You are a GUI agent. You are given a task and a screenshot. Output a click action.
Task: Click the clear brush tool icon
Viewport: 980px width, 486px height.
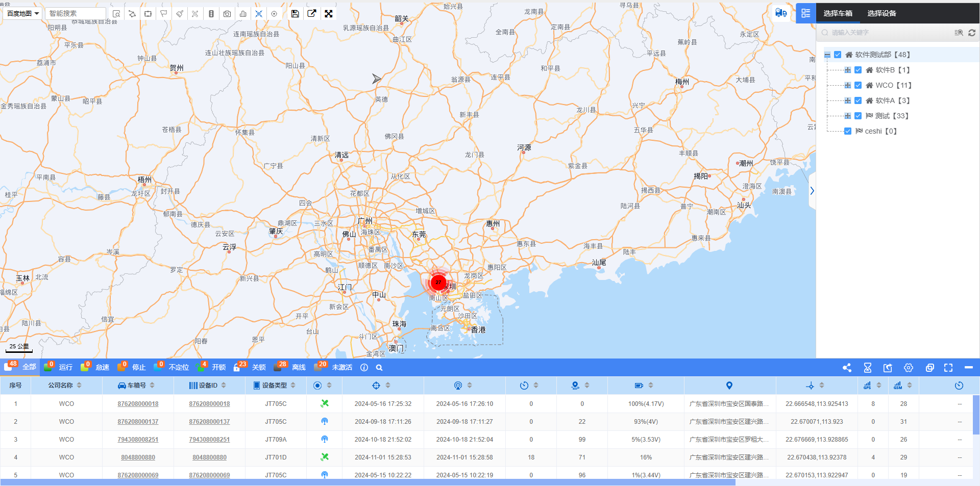pyautogui.click(x=180, y=14)
